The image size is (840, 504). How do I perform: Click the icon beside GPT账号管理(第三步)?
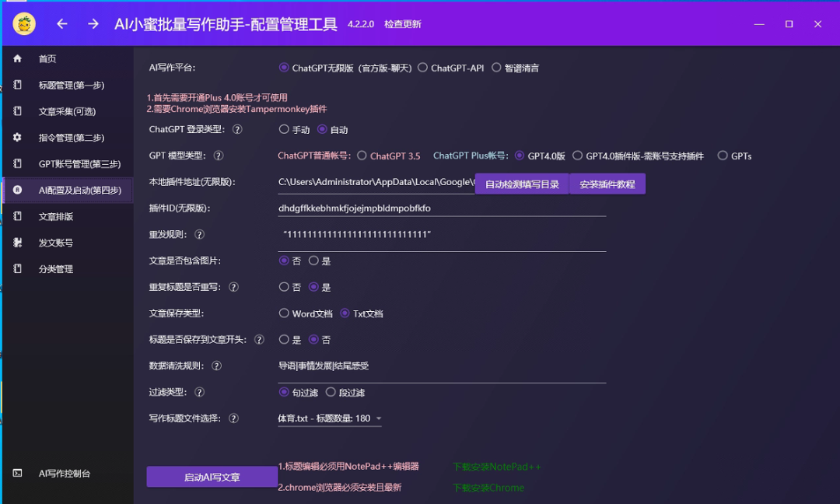tap(18, 163)
